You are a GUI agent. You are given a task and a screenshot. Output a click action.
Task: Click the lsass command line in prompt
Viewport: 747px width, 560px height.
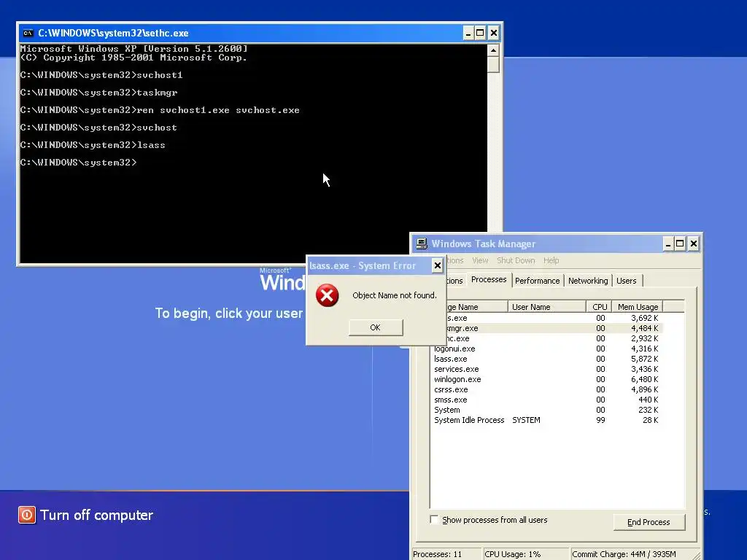coord(93,145)
